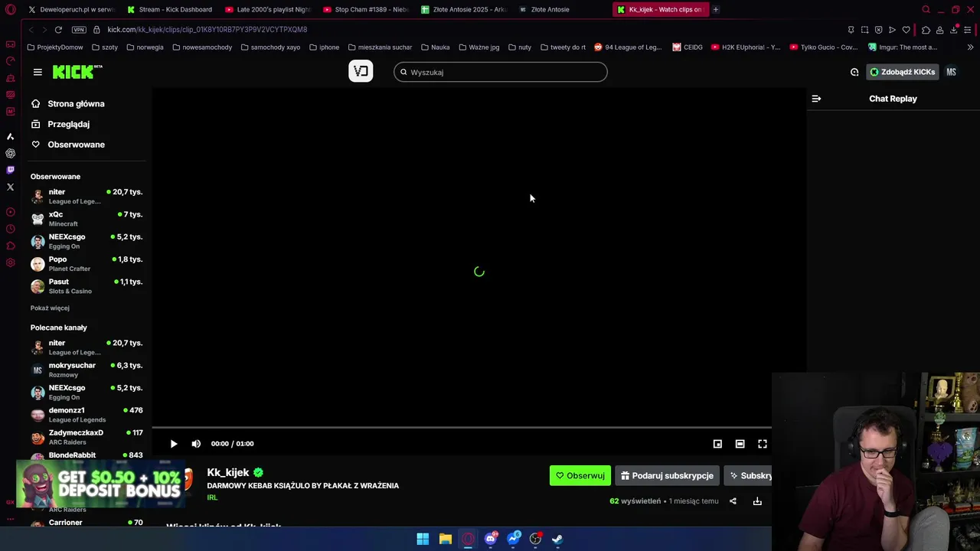
Task: Open followed channel Popo
Action: tap(87, 264)
